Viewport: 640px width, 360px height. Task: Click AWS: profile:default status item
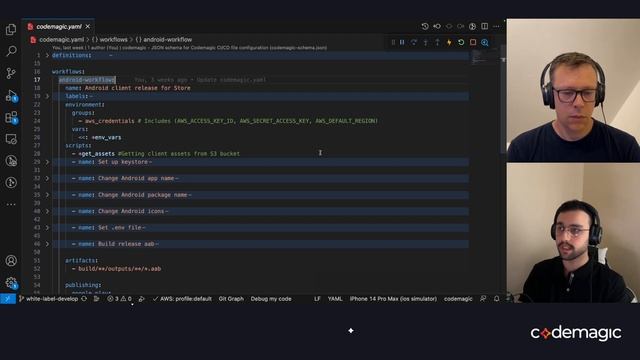tap(182, 299)
